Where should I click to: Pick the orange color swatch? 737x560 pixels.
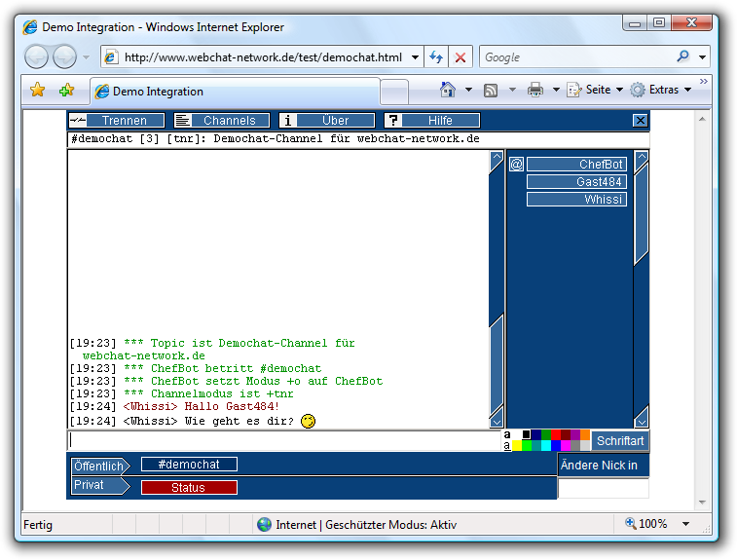585,434
